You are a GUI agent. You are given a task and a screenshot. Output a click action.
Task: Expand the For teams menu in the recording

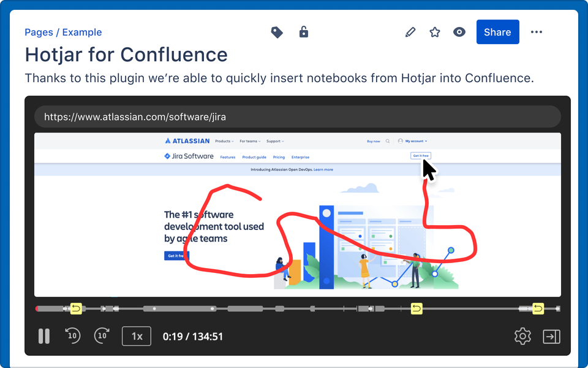click(250, 141)
